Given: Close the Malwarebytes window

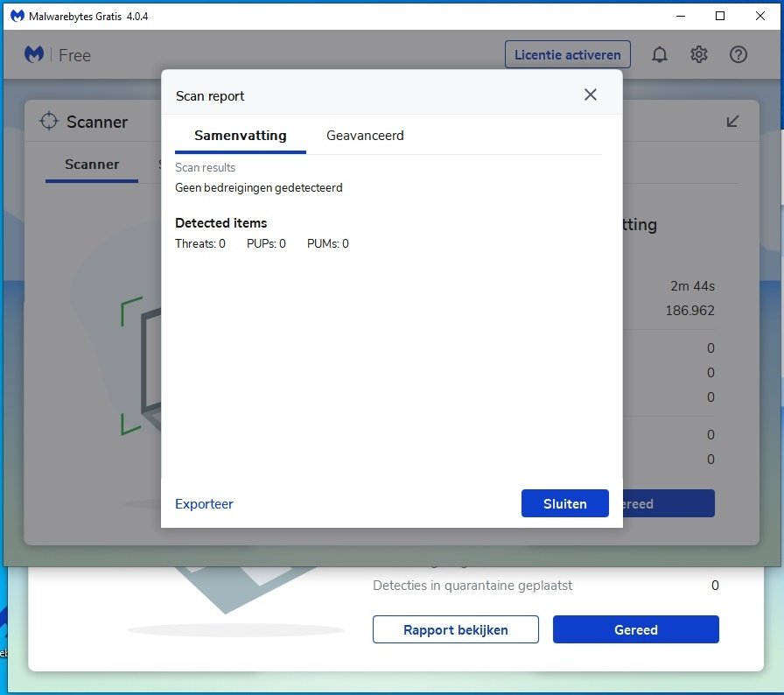Looking at the screenshot, I should click(x=760, y=16).
